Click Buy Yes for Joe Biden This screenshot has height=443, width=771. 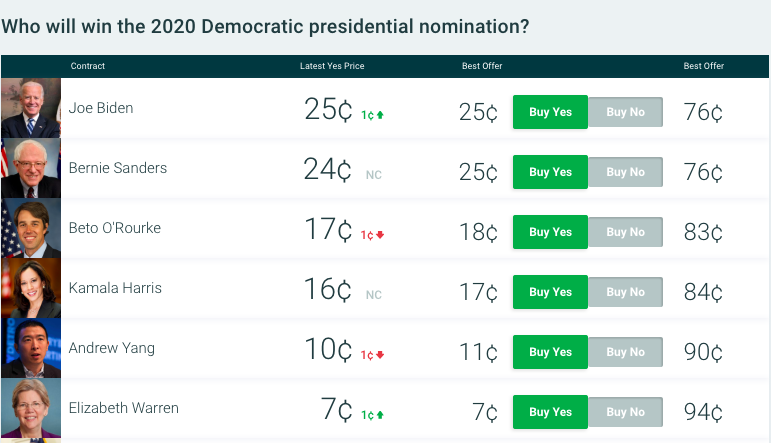pos(550,112)
